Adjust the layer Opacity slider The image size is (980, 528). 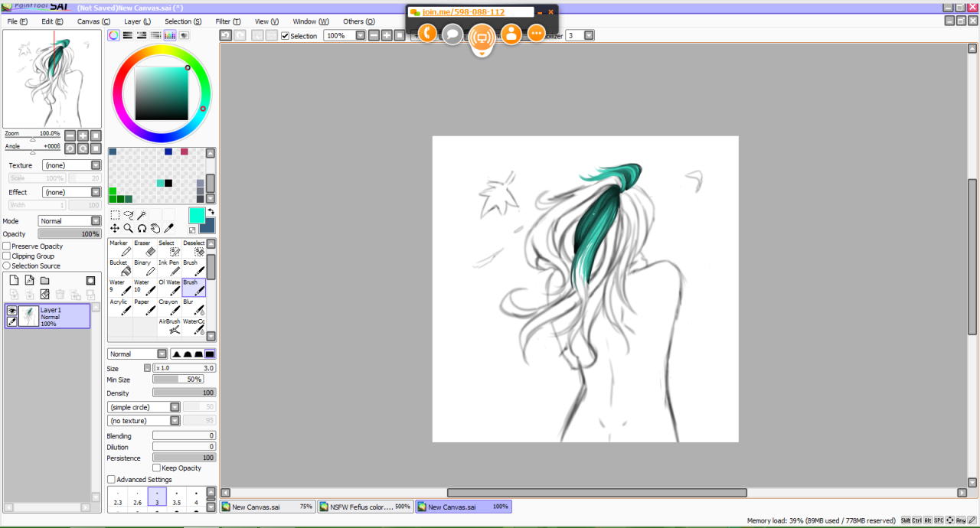point(69,234)
